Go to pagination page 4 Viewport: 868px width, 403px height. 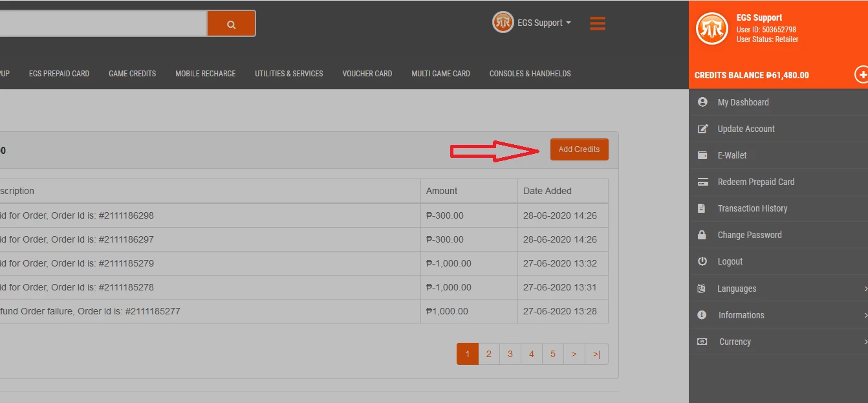[x=532, y=354]
